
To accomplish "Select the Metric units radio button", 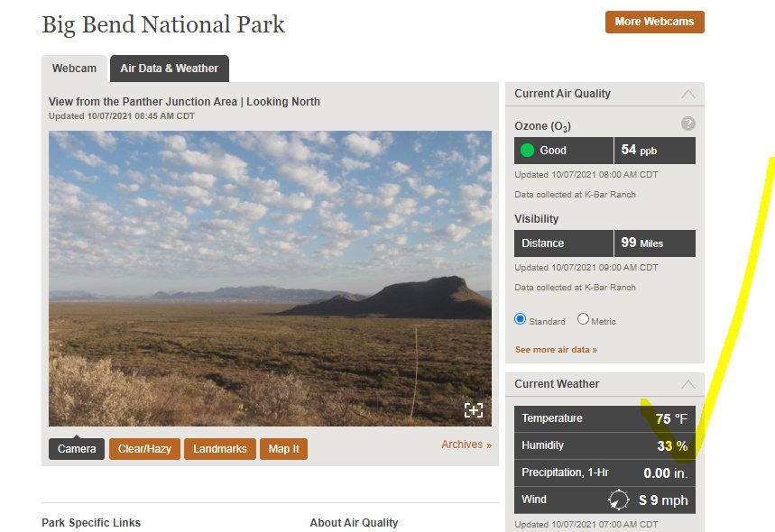I will point(583,319).
